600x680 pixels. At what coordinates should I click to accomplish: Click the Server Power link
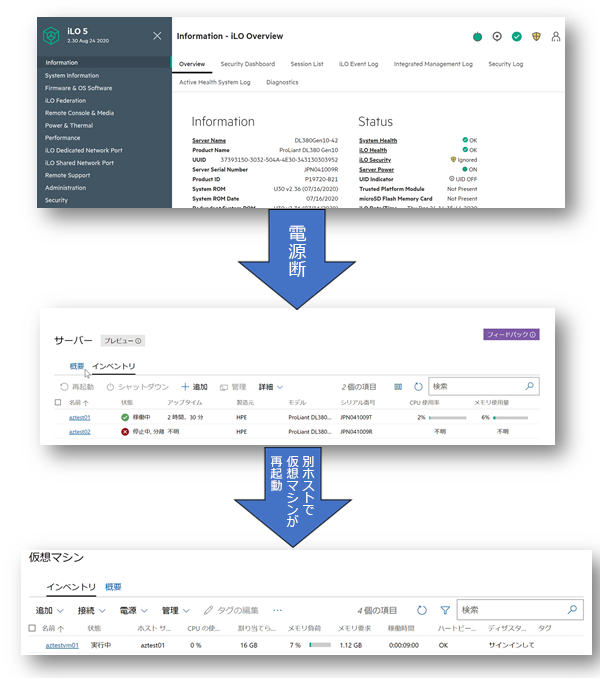click(376, 170)
